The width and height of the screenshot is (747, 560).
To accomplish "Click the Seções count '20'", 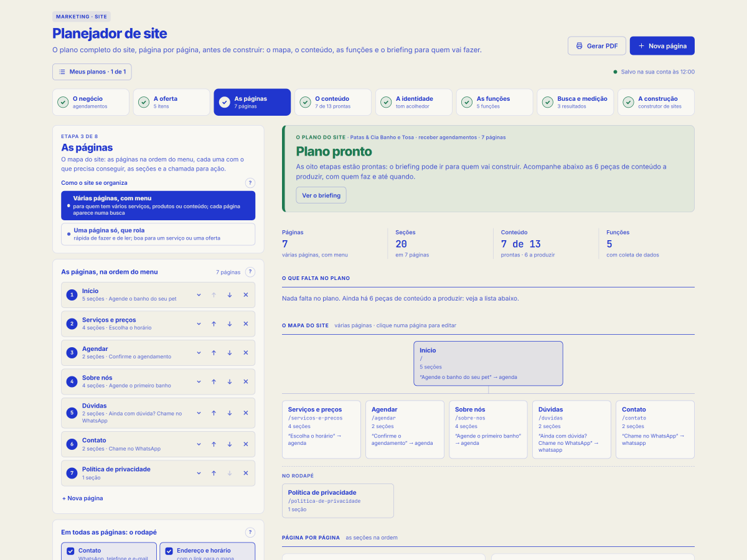I will tap(401, 245).
